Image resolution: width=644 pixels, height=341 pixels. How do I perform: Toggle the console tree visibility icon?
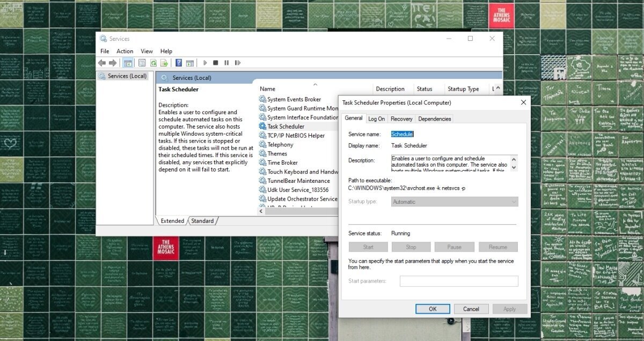tap(128, 63)
